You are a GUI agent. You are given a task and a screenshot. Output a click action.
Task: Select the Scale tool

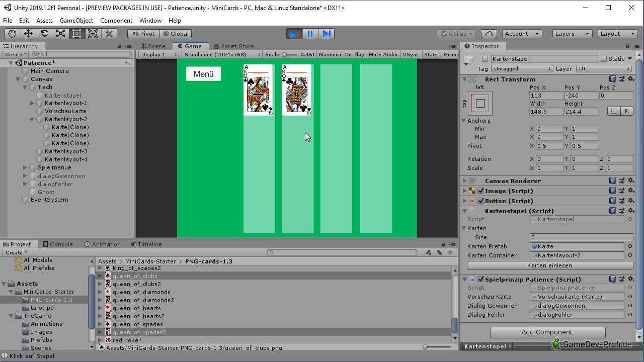[x=60, y=34]
